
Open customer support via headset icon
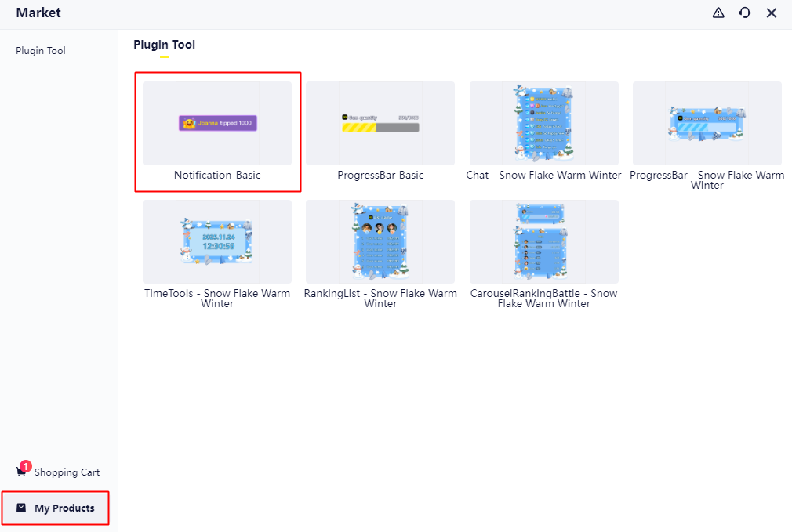(745, 13)
